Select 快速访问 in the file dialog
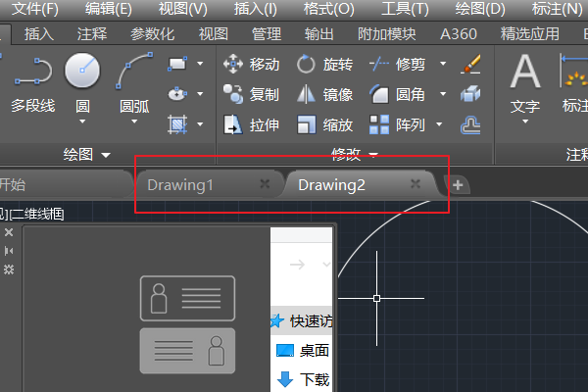 click(x=302, y=321)
